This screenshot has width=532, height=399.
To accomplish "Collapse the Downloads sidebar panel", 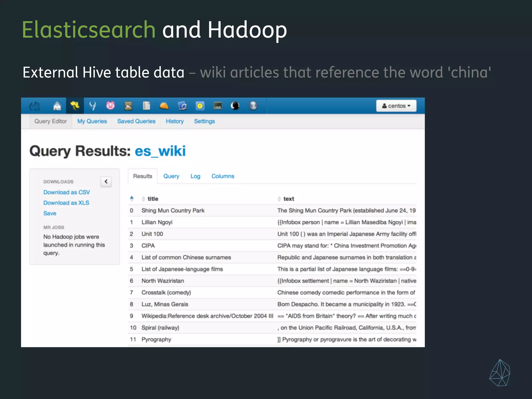I will tap(106, 182).
